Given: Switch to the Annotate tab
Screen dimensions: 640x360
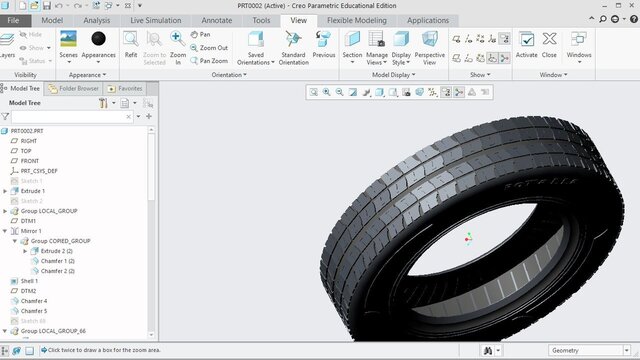Looking at the screenshot, I should [217, 20].
